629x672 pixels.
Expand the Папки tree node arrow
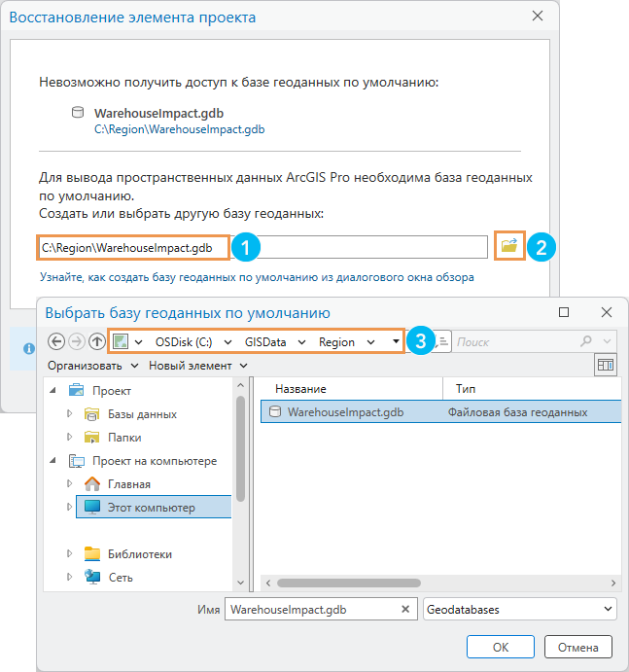tap(69, 438)
